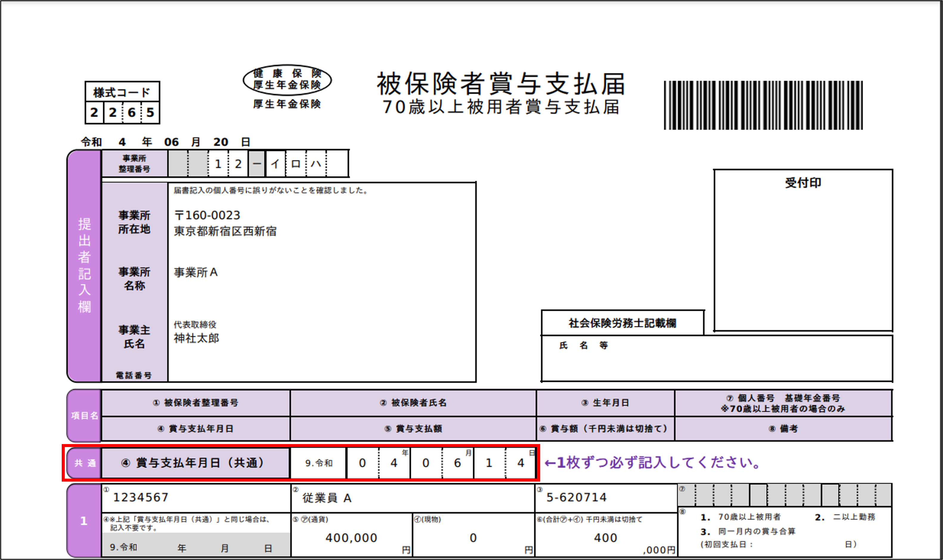The height and width of the screenshot is (560, 943).
Task: Click the total bonus amount 400
Action: 606,538
